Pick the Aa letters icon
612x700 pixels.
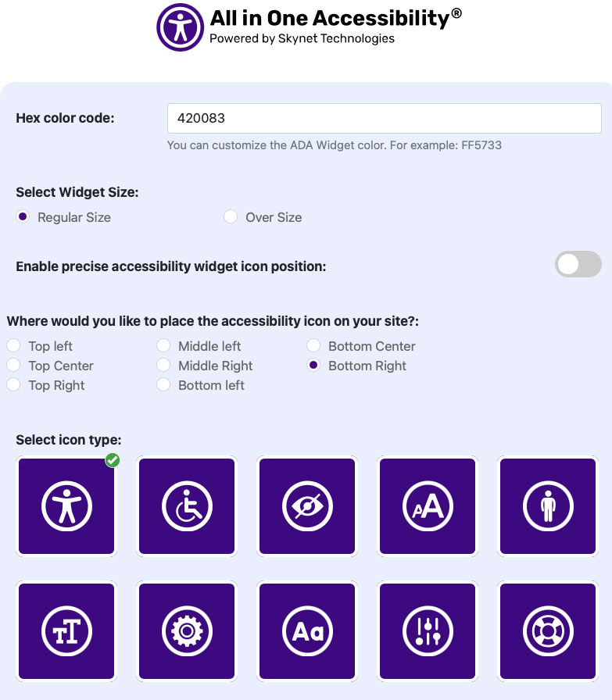[x=306, y=631]
